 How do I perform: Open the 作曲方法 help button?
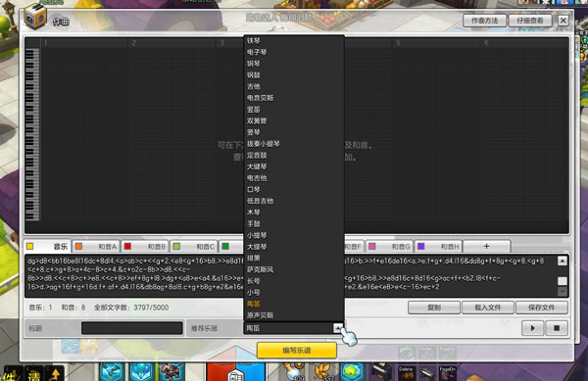tap(484, 21)
